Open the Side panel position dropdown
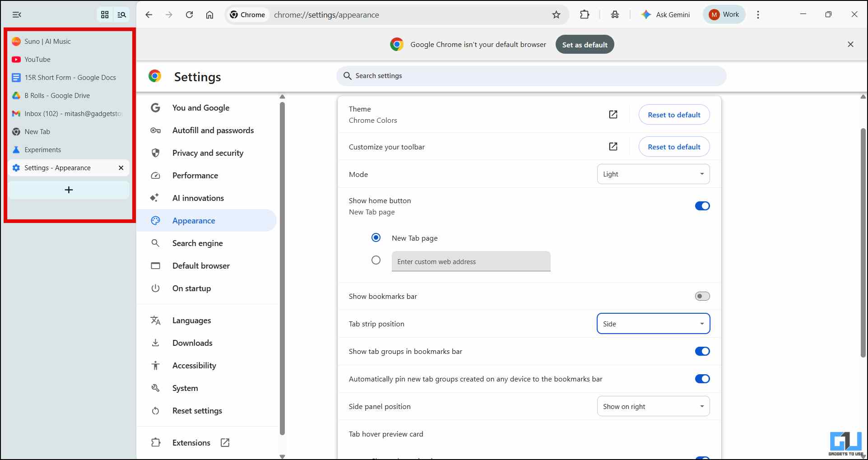Viewport: 868px width, 460px height. 653,406
